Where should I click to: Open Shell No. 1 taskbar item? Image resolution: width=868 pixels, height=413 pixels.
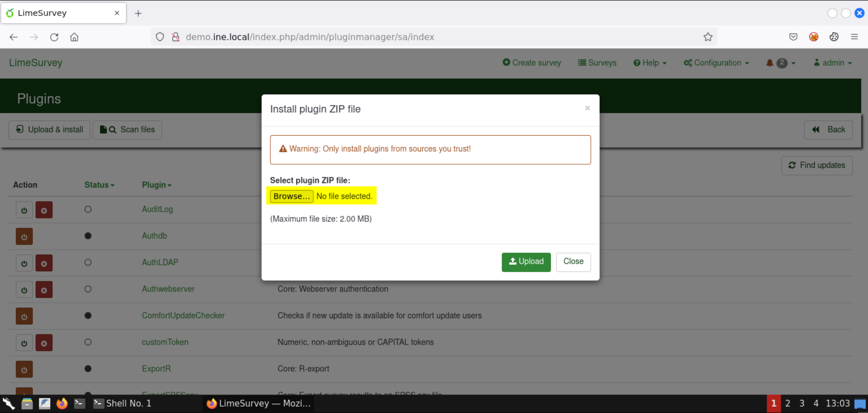coord(123,404)
